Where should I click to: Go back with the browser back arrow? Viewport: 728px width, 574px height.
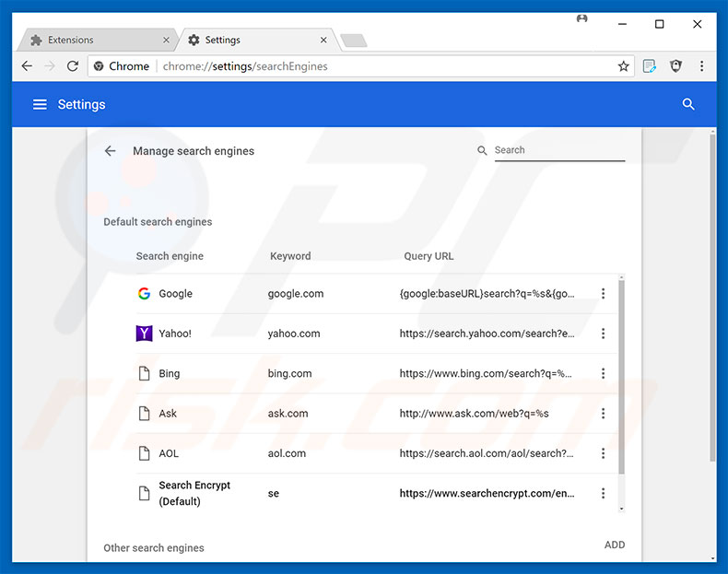pos(27,66)
